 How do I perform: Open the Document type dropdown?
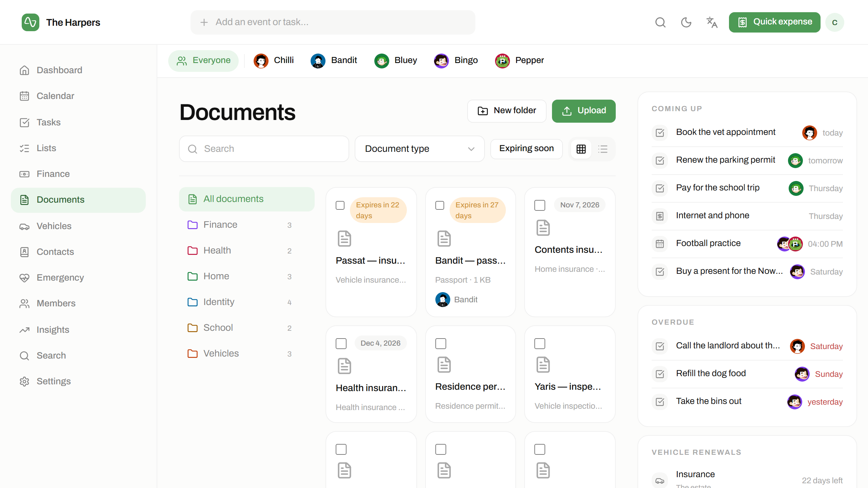click(419, 149)
